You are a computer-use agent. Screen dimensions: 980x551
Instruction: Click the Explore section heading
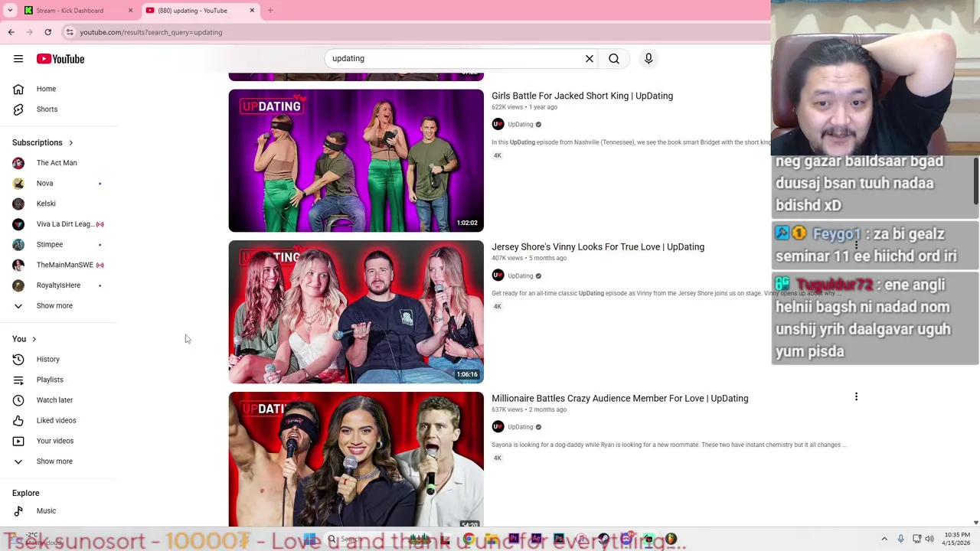coord(26,493)
